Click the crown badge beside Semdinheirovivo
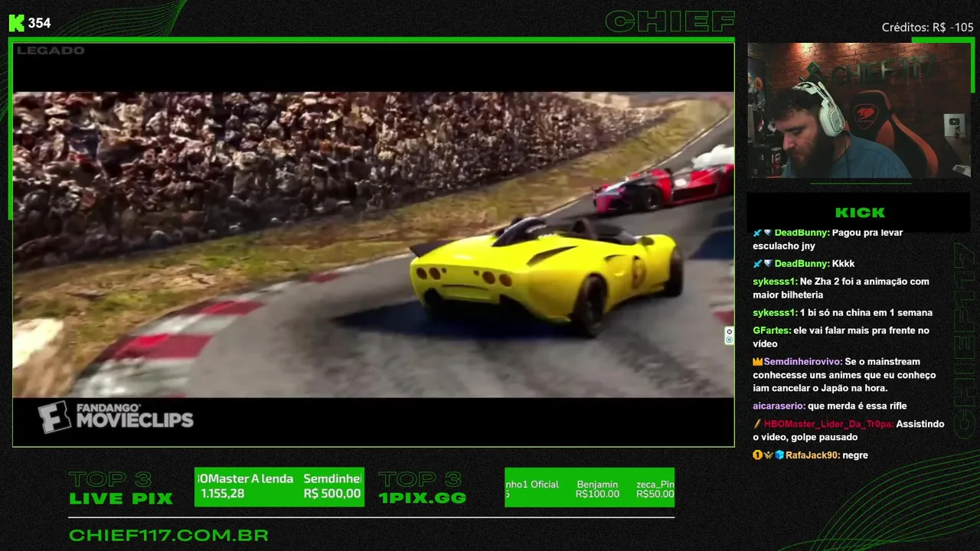The width and height of the screenshot is (980, 551). tap(758, 361)
